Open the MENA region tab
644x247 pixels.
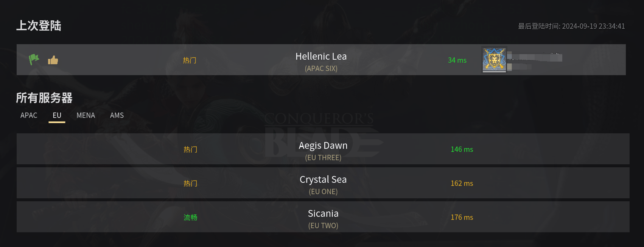point(86,115)
